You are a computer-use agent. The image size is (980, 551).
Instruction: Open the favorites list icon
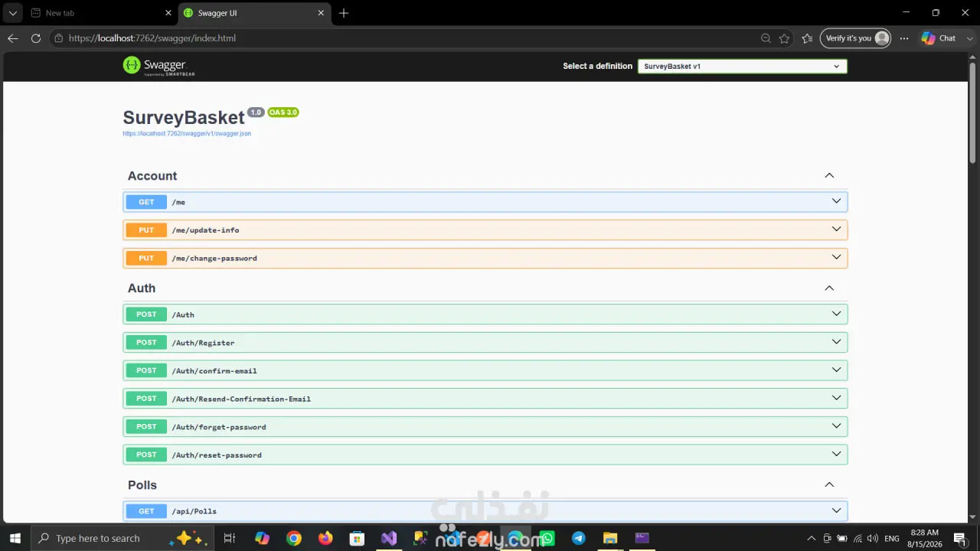[x=807, y=38]
